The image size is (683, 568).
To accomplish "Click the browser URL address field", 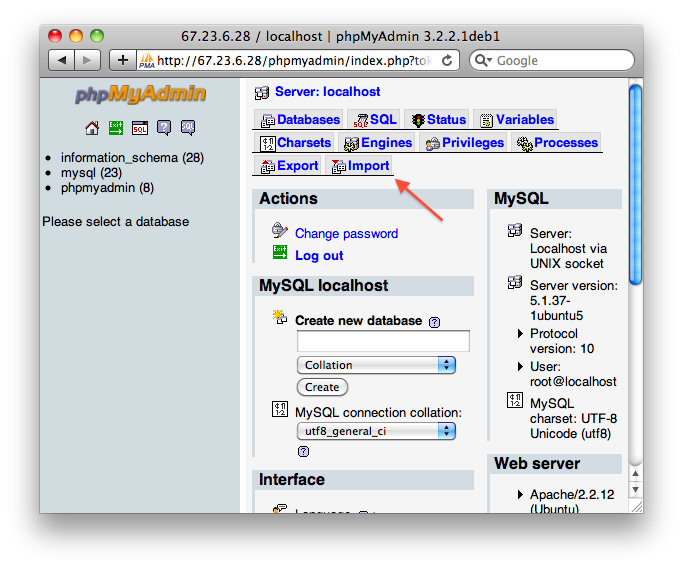I will point(298,61).
